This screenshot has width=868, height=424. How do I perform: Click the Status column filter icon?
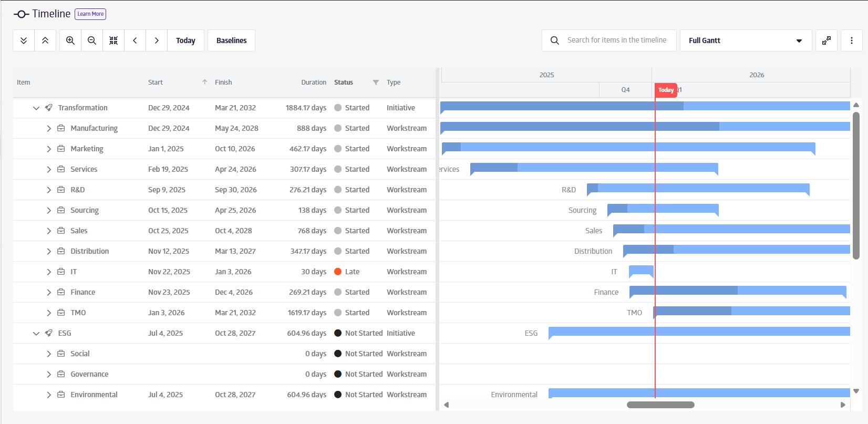pyautogui.click(x=376, y=82)
